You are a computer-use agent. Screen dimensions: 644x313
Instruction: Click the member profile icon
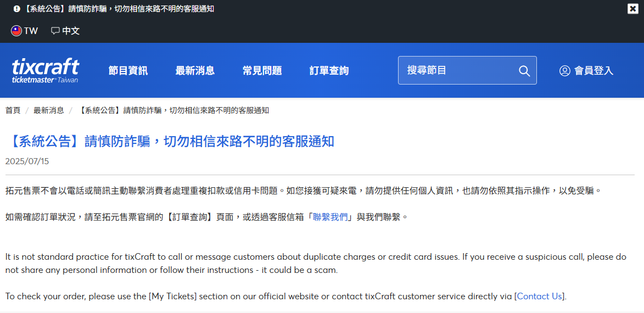tap(564, 71)
